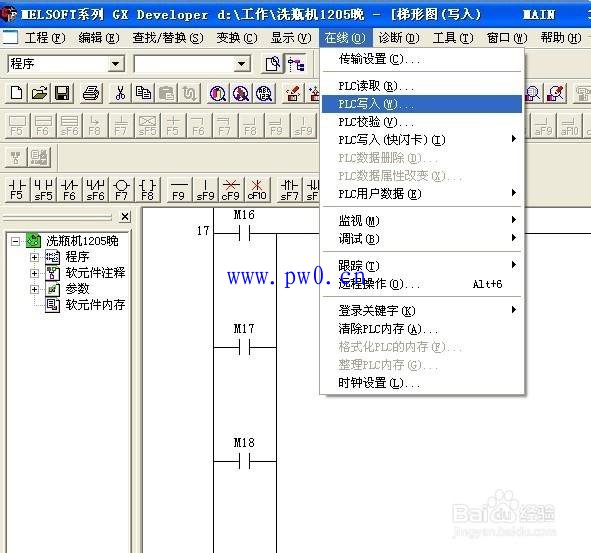
Task: Select the normally closed contact F6 tool
Action: [x=69, y=190]
